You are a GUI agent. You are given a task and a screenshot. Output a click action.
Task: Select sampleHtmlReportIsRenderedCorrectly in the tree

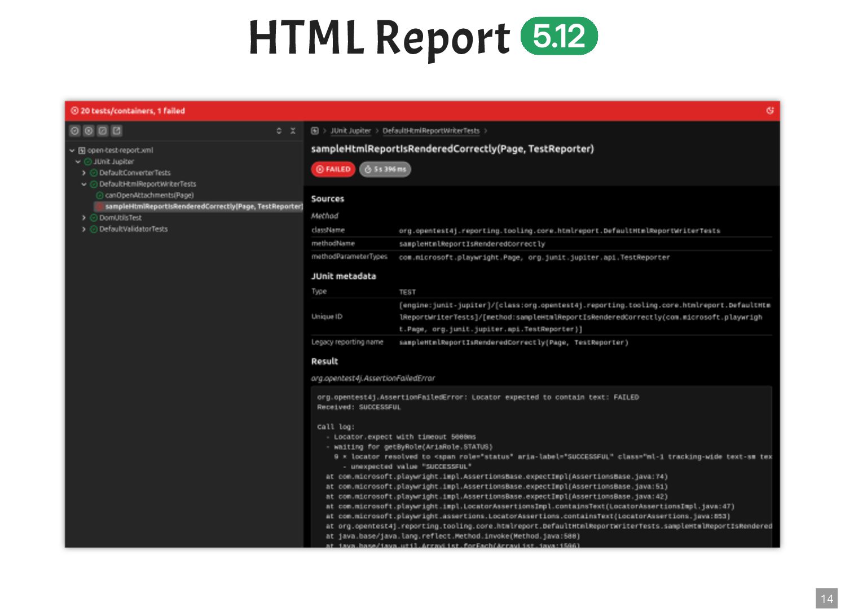coord(204,206)
